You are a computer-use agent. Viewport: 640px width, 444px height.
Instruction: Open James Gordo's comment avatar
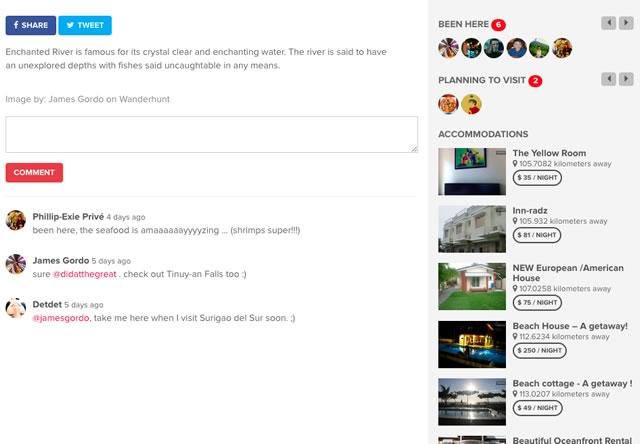[x=16, y=264]
